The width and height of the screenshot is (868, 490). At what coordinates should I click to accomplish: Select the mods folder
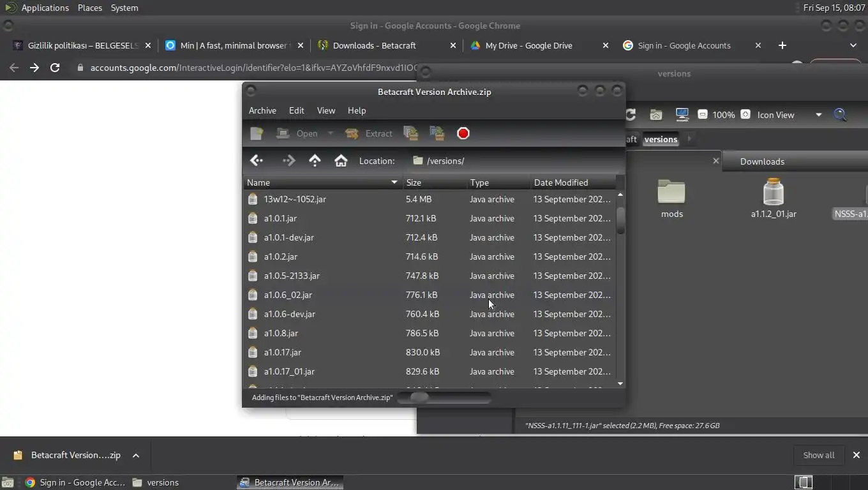pyautogui.click(x=671, y=199)
